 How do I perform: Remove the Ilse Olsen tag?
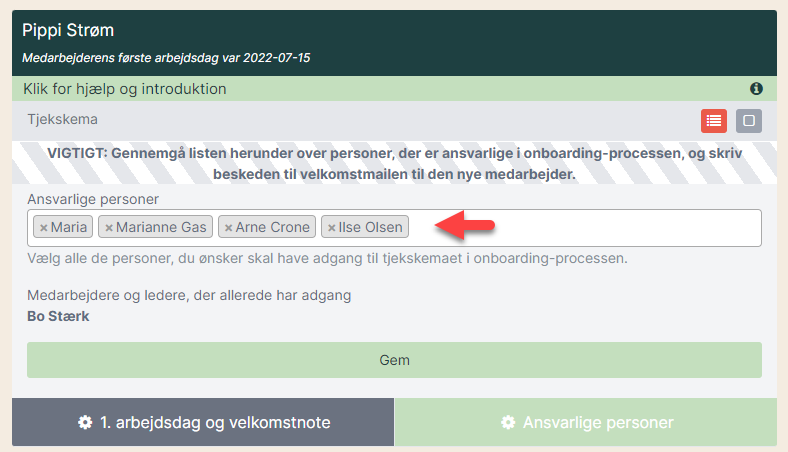point(332,228)
